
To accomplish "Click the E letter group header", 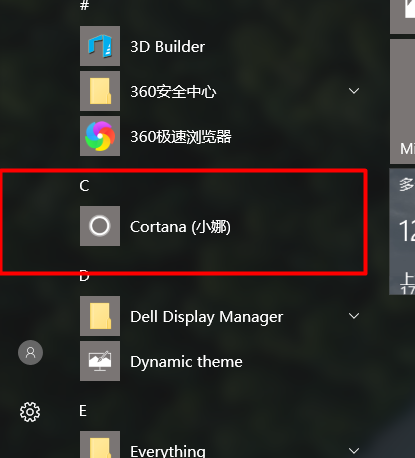I will 83,411.
